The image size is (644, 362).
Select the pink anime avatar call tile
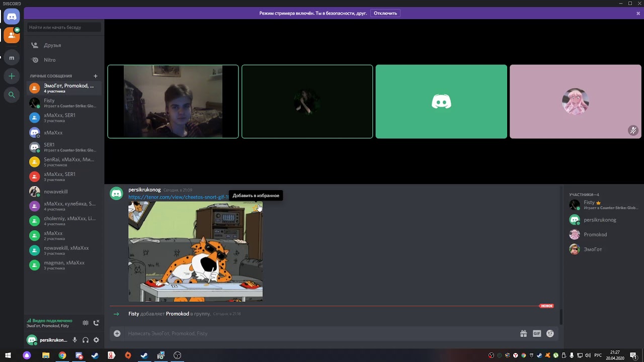click(x=576, y=102)
